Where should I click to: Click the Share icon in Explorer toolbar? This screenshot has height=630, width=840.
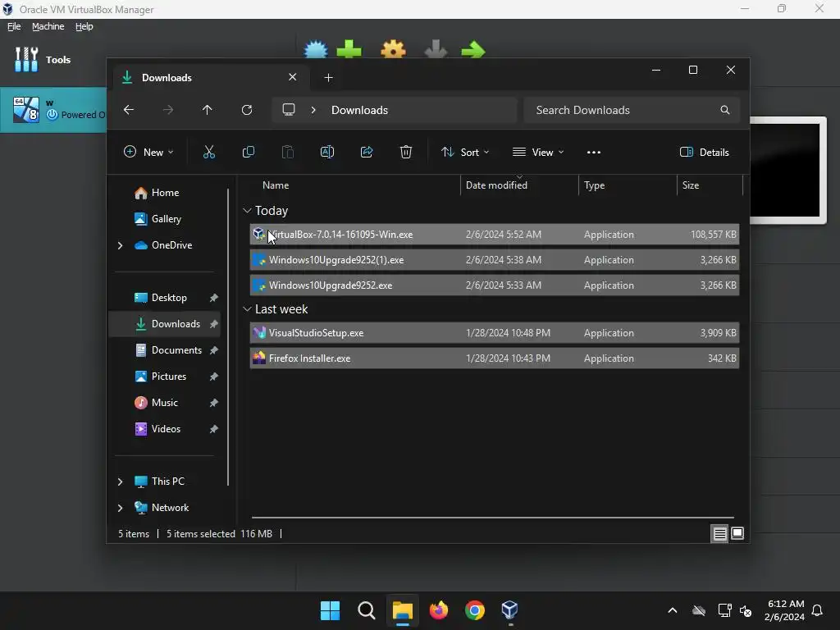coord(367,152)
